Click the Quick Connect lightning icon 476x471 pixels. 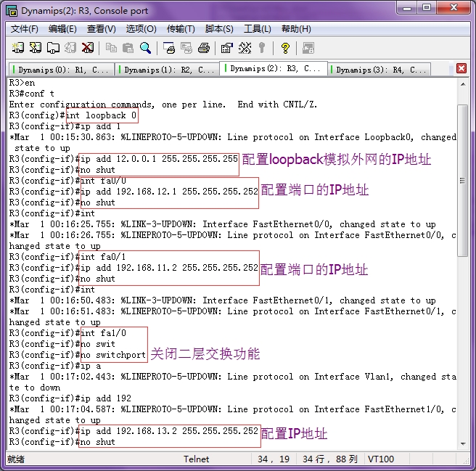pos(36,48)
